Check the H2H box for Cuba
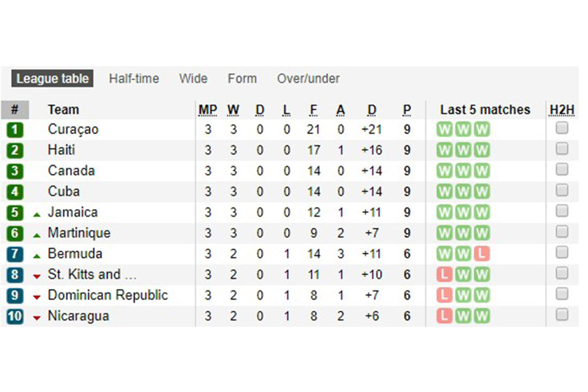The width and height of the screenshot is (588, 392). tap(562, 190)
